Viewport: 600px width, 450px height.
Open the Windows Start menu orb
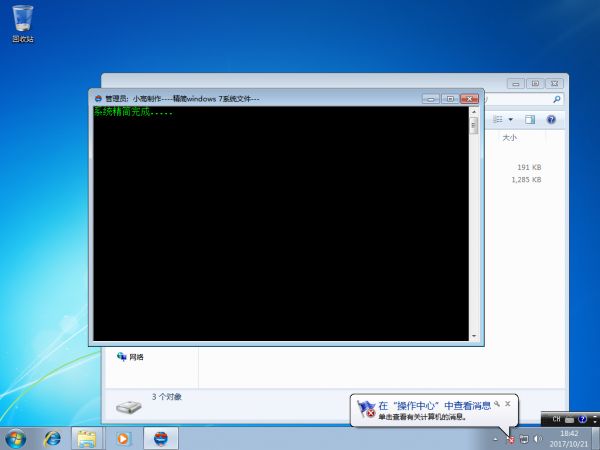click(16, 439)
